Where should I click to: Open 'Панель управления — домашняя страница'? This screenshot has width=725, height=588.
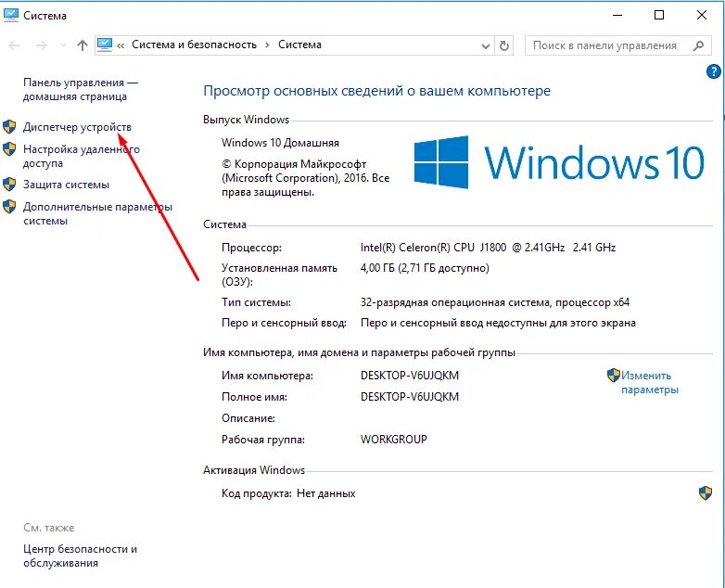81,89
